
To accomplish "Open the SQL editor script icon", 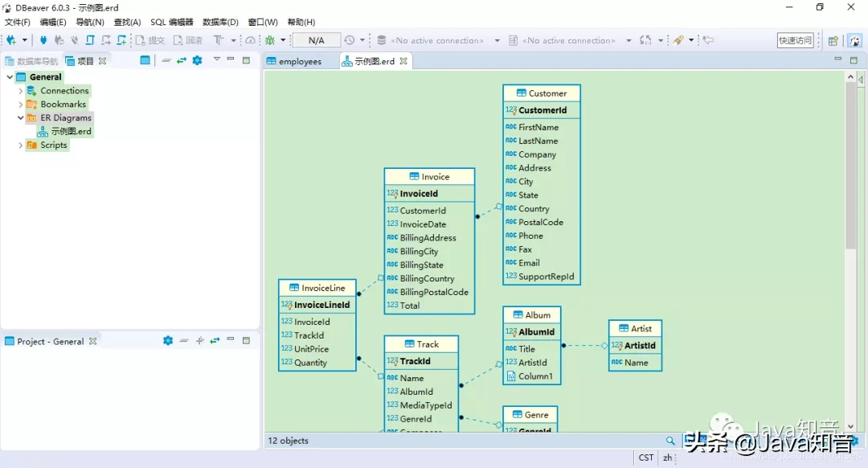I will 90,40.
